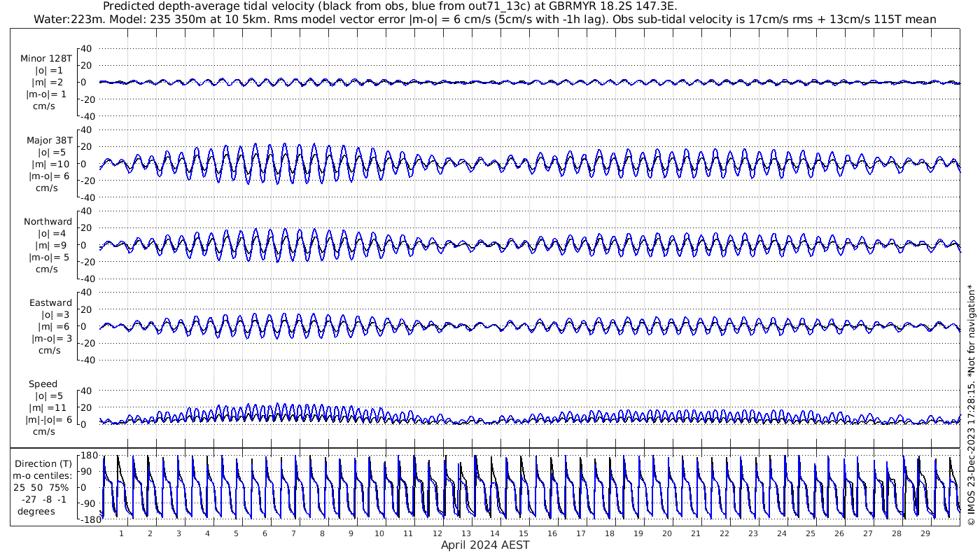980x560 pixels.
Task: Click the 'degrees' unit label in Direction panel
Action: click(36, 511)
